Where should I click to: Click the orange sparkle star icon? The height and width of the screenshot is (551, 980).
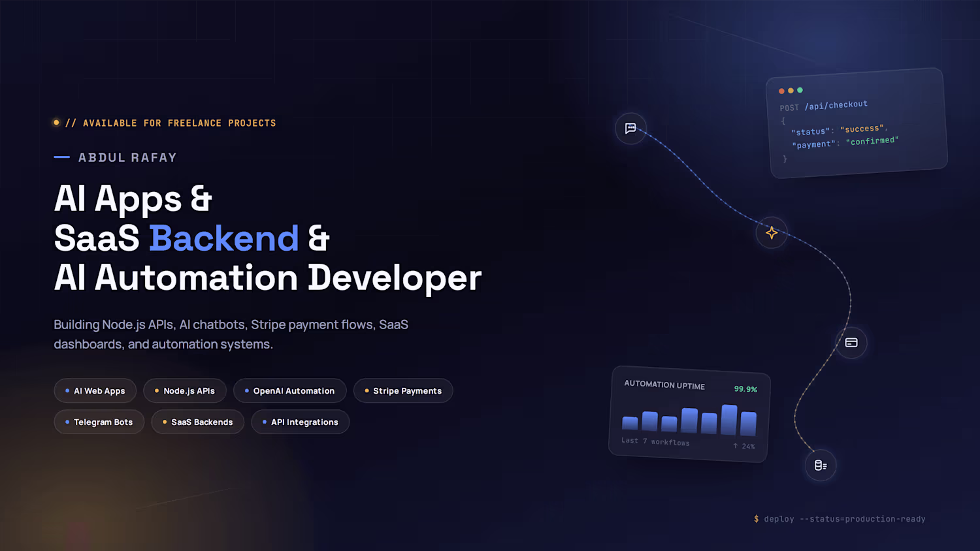772,232
